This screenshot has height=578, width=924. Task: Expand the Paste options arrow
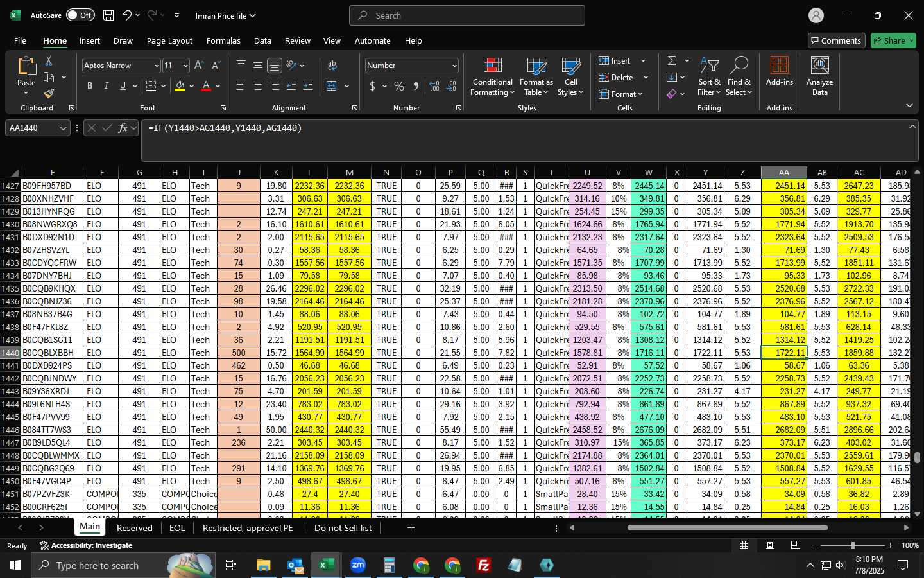pos(26,94)
